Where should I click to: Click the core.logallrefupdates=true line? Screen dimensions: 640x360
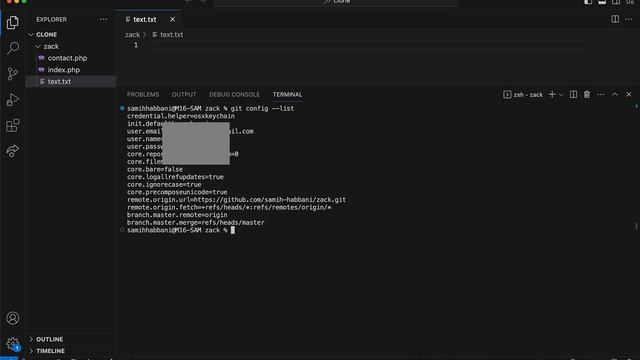tap(175, 177)
